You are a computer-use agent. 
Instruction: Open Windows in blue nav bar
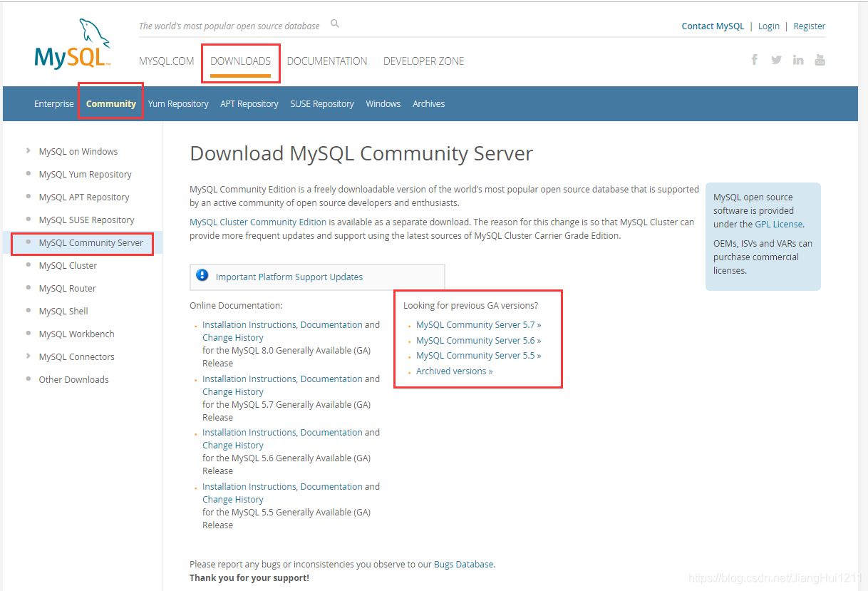[383, 104]
